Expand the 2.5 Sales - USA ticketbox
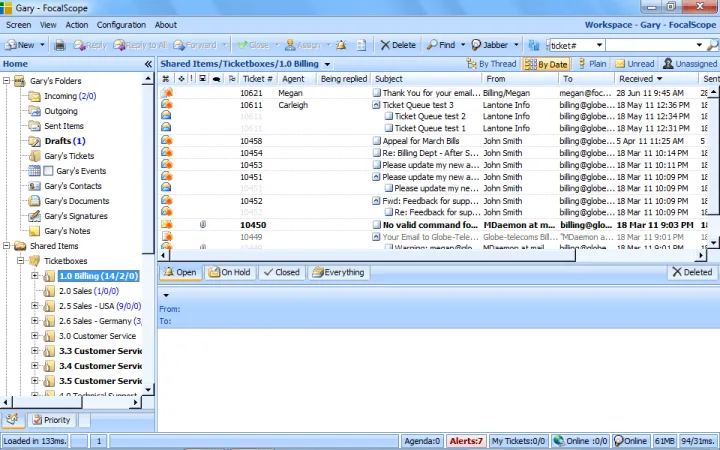720x450 pixels. tap(35, 306)
